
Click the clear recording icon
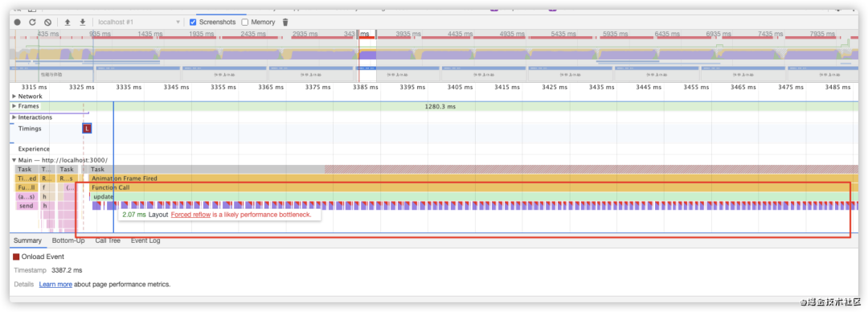(x=47, y=23)
